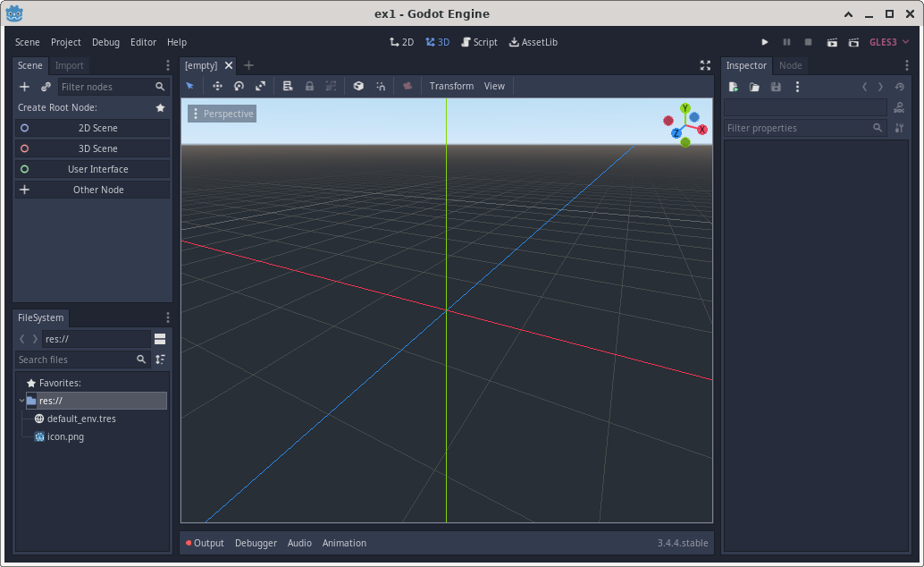
Task: Play the project
Action: [x=765, y=42]
